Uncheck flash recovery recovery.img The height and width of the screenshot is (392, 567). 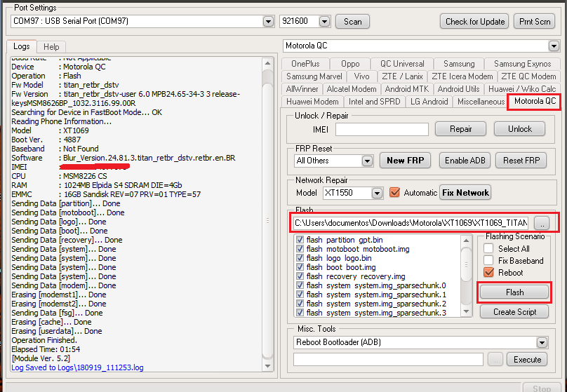300,276
